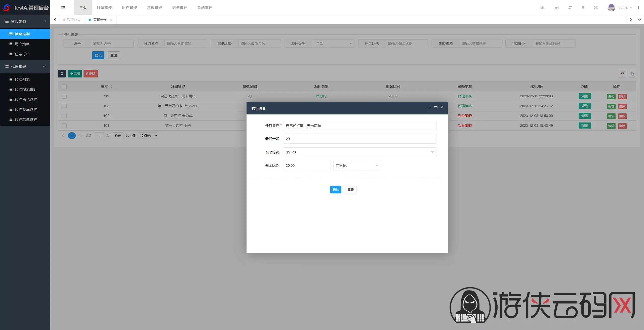Open column filter grid icon above table
Image resolution: width=644 pixels, height=330 pixels.
point(622,74)
